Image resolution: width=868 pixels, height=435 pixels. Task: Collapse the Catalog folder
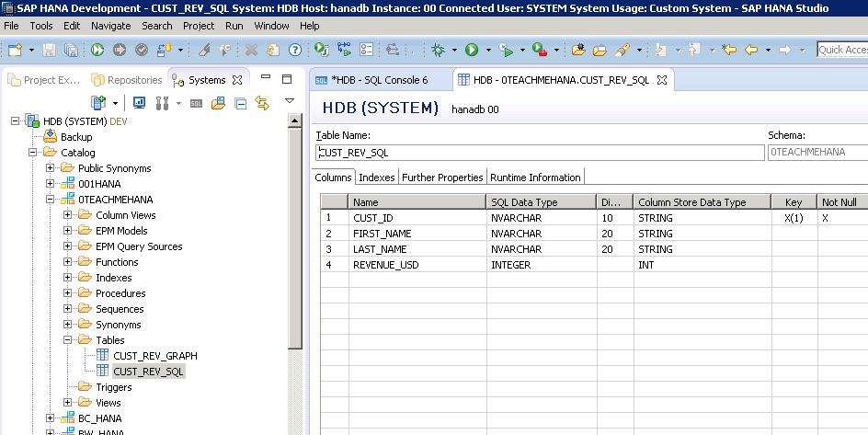(33, 152)
